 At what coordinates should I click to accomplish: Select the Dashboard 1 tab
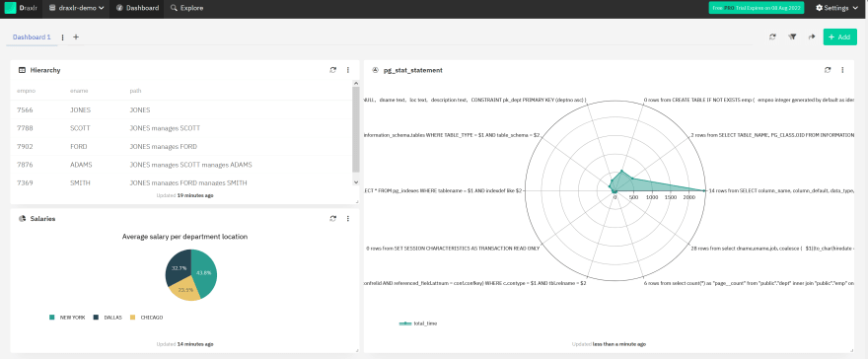pos(32,37)
